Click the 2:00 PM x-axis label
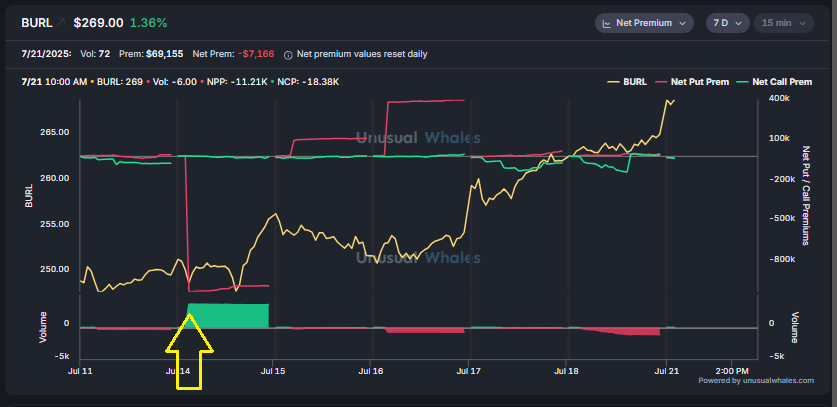 coord(731,370)
